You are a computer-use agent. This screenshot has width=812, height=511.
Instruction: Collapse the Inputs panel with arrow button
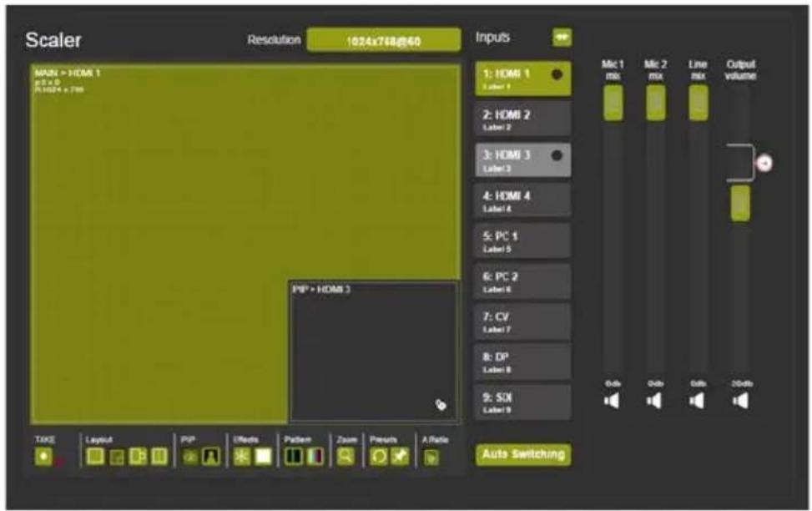pyautogui.click(x=562, y=38)
